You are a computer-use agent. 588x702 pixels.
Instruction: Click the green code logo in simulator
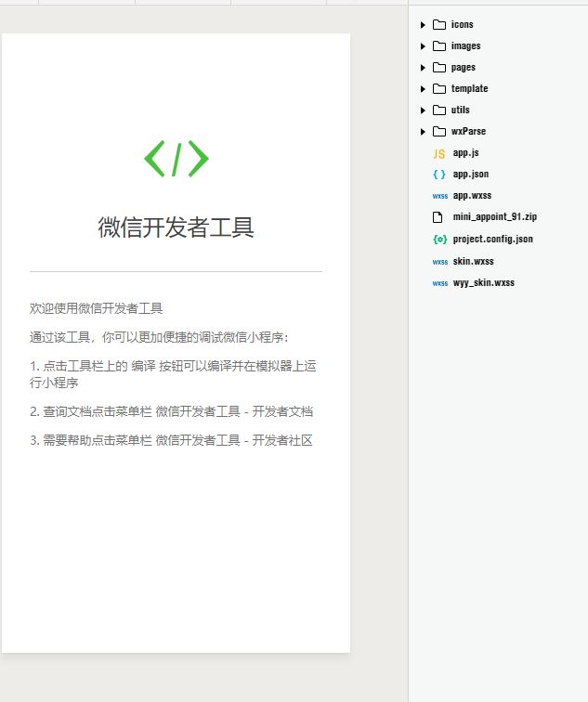(x=176, y=159)
